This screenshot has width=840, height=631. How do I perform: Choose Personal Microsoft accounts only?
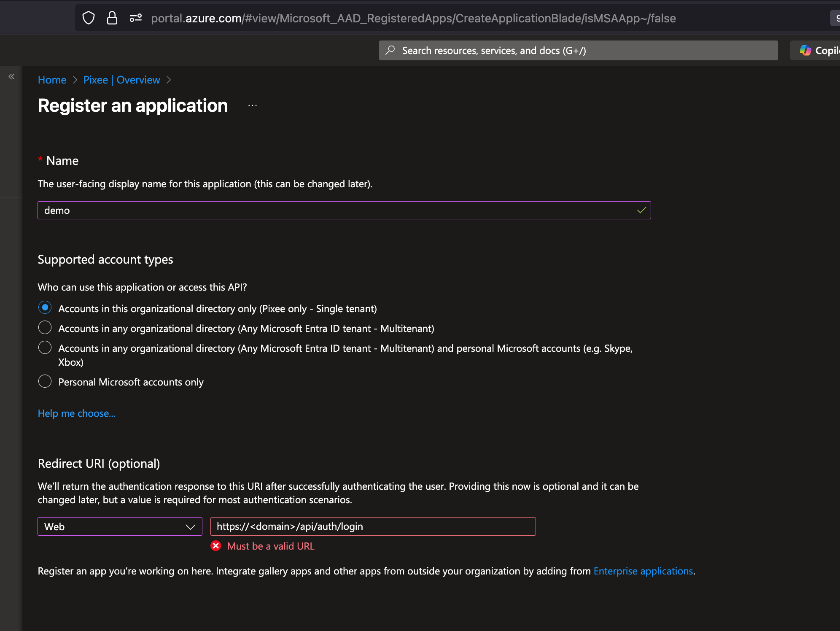click(45, 381)
